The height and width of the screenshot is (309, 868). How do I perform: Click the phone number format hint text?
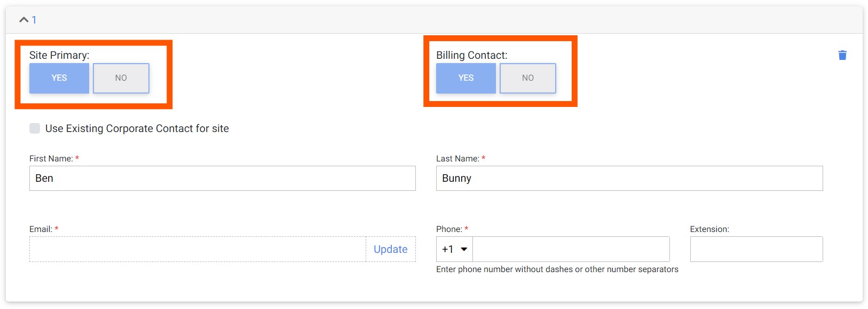pyautogui.click(x=557, y=269)
